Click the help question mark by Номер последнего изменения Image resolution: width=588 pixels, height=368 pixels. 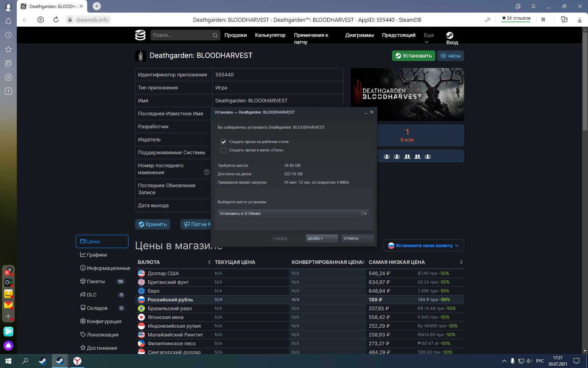206,172
